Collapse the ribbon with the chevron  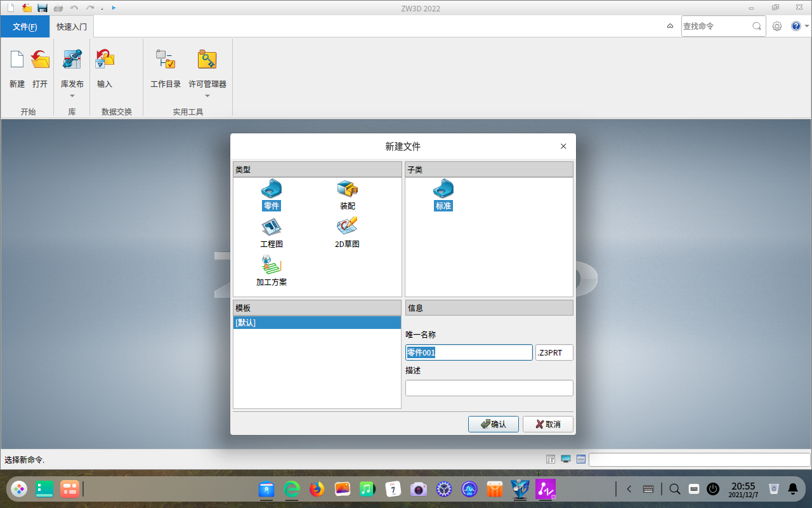click(671, 26)
